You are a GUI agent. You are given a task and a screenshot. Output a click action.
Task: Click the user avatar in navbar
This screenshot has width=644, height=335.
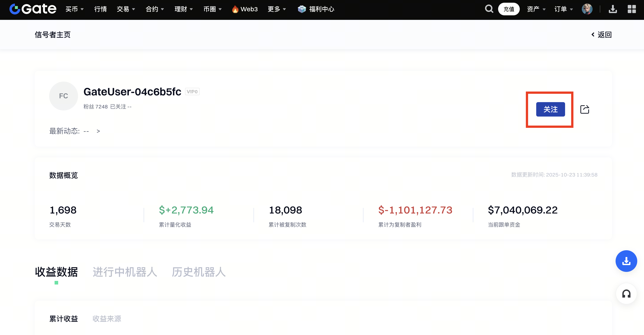pyautogui.click(x=587, y=9)
